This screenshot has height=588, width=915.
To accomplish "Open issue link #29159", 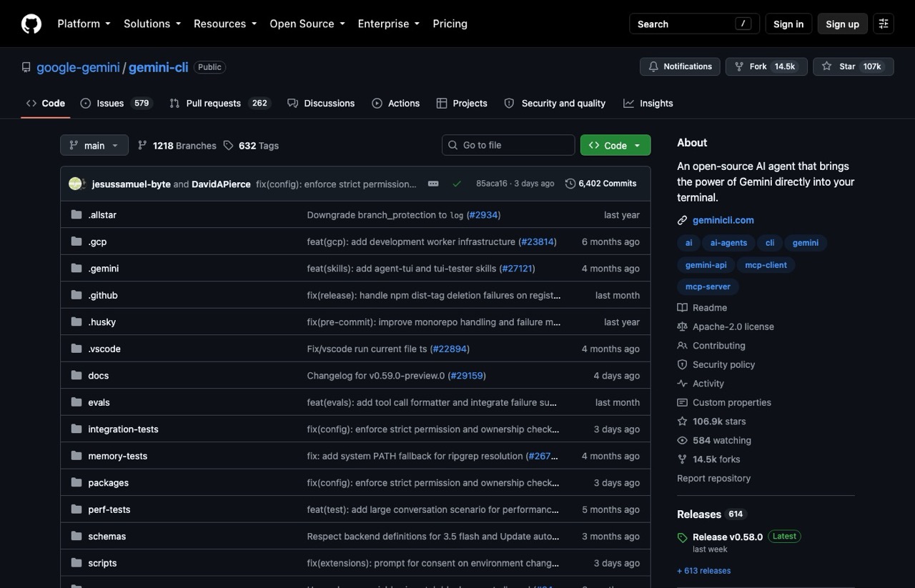I will 466,376.
